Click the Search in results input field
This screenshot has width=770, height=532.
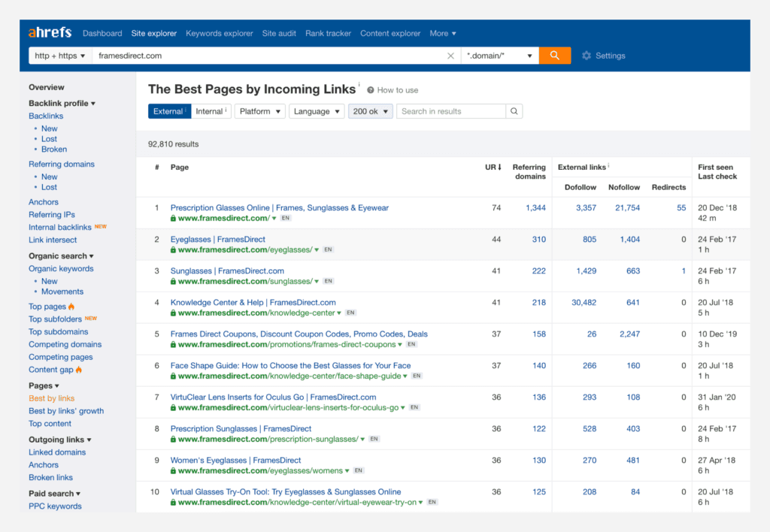[451, 111]
